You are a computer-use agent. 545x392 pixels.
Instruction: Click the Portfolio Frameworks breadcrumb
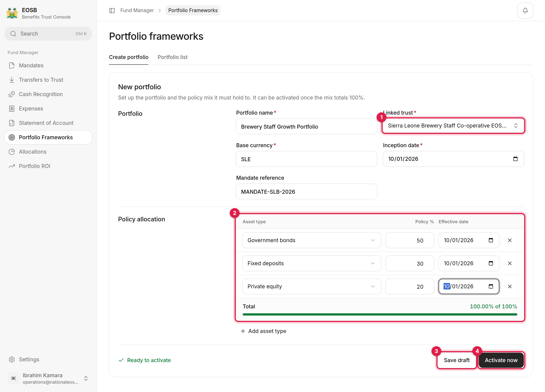(x=193, y=10)
